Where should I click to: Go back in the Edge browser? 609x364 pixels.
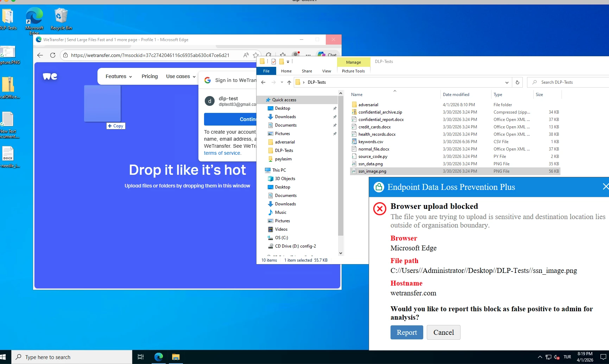(x=40, y=55)
